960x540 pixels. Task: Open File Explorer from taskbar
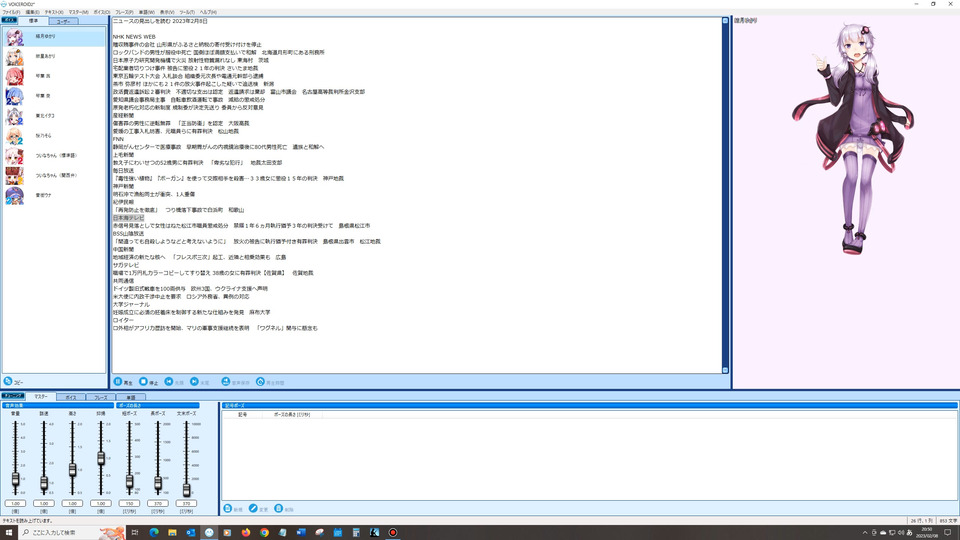pyautogui.click(x=172, y=533)
